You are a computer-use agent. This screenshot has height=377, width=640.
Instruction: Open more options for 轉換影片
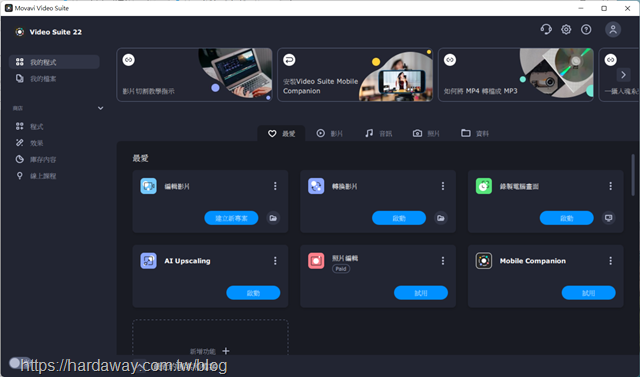coord(443,186)
